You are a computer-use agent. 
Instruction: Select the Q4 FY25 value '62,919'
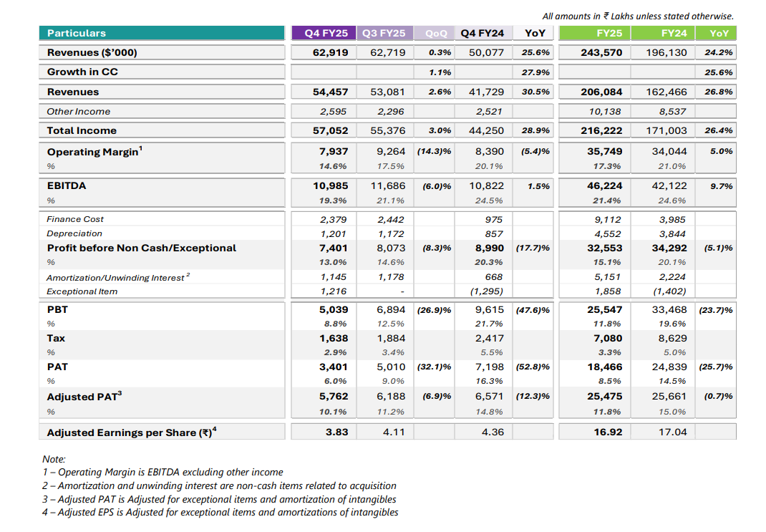[330, 52]
